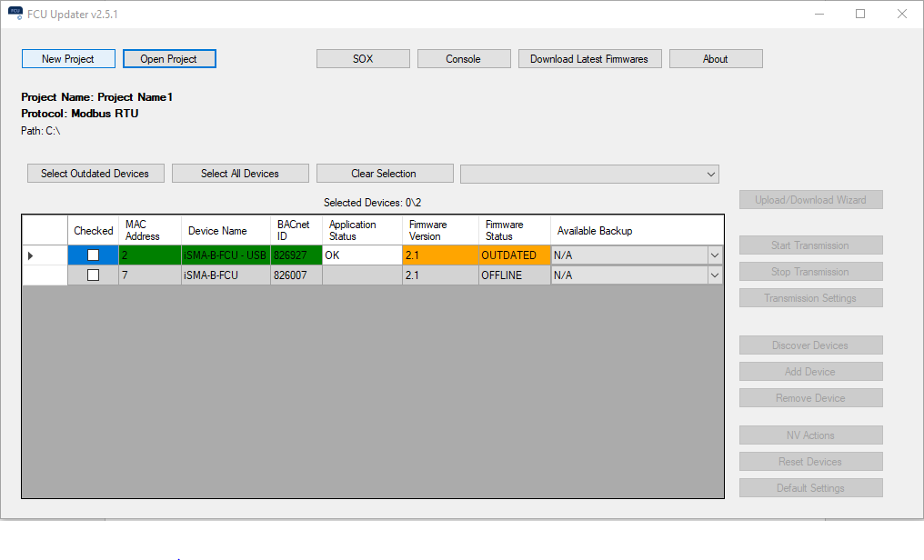This screenshot has width=924, height=560.
Task: Tick the checkbox for device MAC address 7
Action: pyautogui.click(x=93, y=275)
